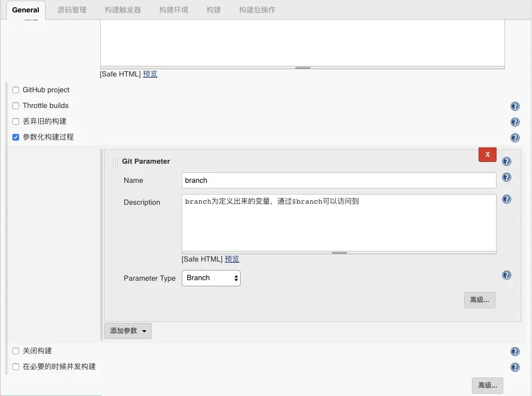The image size is (532, 396).
Task: Grab resize handle of parameter Description box
Action: point(339,253)
